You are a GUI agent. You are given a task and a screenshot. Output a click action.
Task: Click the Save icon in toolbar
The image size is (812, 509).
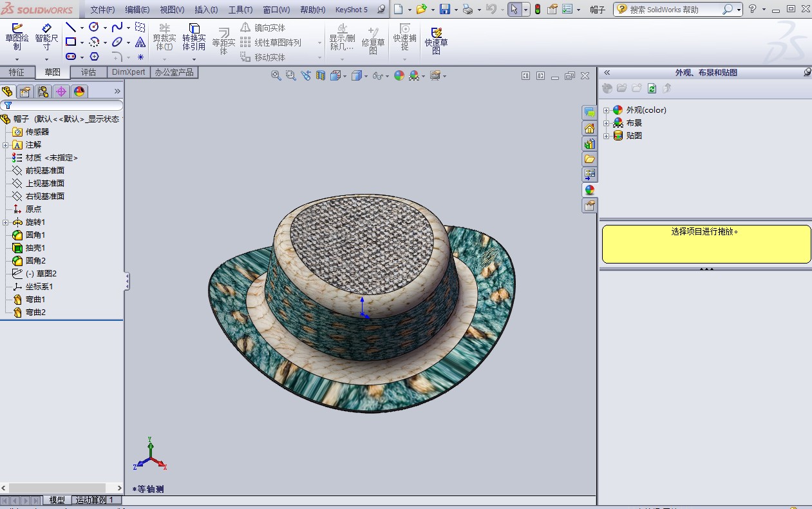[445, 9]
